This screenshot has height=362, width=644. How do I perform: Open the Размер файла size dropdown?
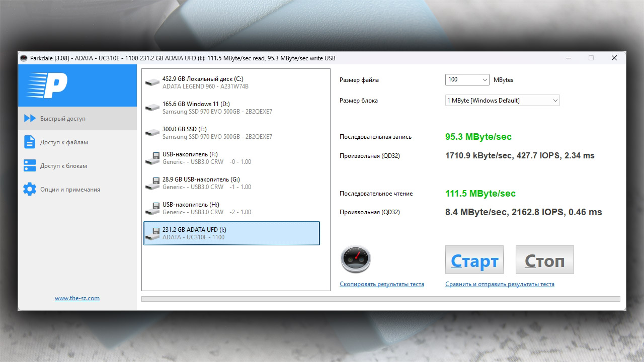467,79
